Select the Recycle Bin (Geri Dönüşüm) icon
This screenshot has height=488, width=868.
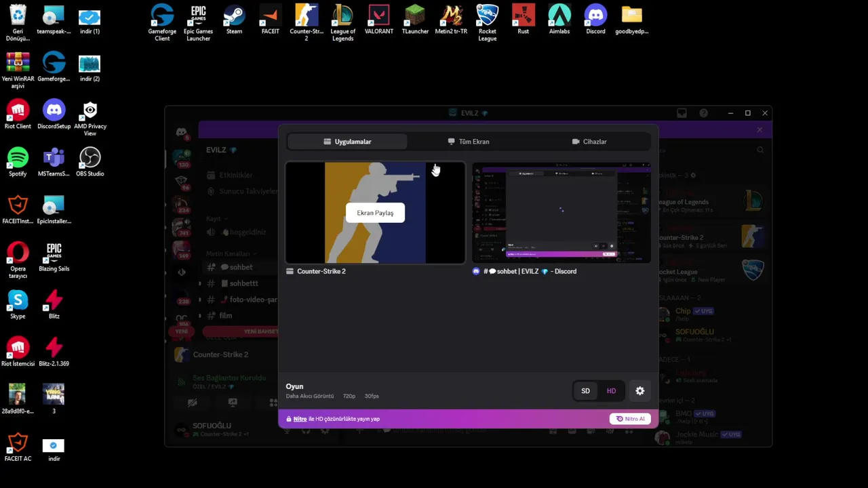pos(18,23)
